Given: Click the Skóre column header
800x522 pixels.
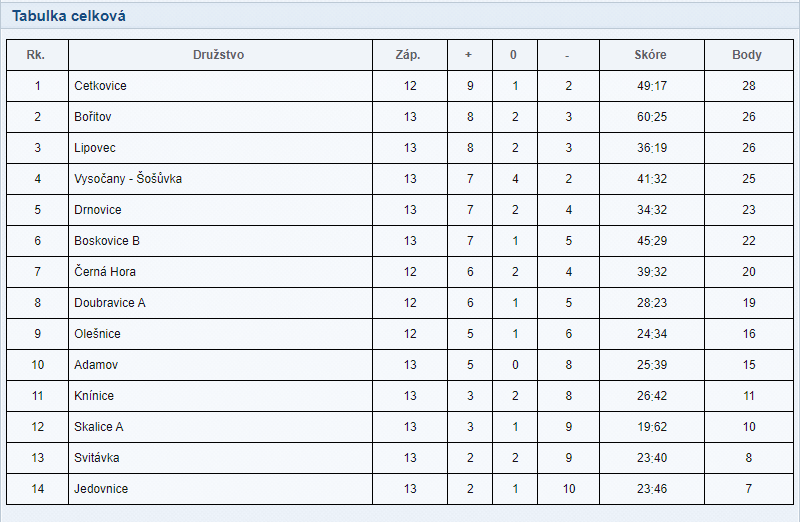Looking at the screenshot, I should coord(651,55).
